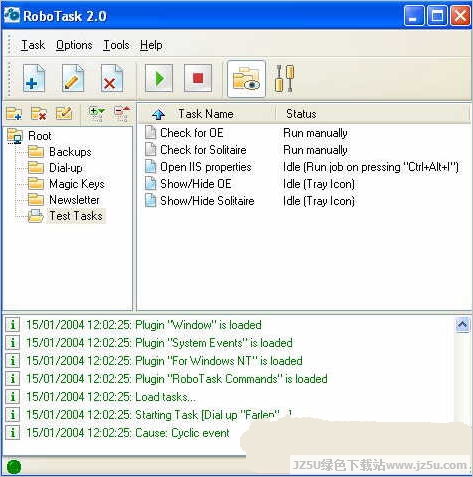
Task: Click the document icon of Check for Solitaire
Action: [x=150, y=149]
